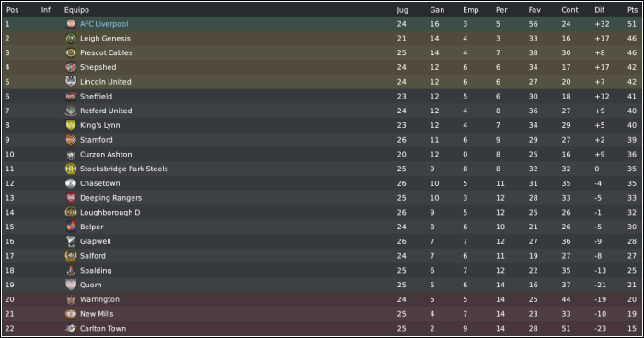
Task: Click the Pos column header
Action: click(12, 10)
